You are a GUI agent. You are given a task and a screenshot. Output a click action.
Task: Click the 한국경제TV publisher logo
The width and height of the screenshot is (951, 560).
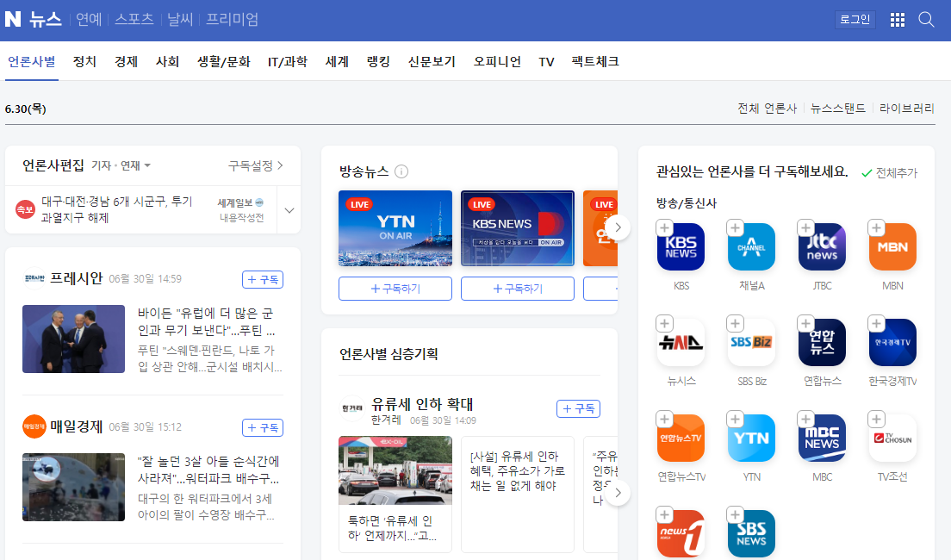click(892, 342)
